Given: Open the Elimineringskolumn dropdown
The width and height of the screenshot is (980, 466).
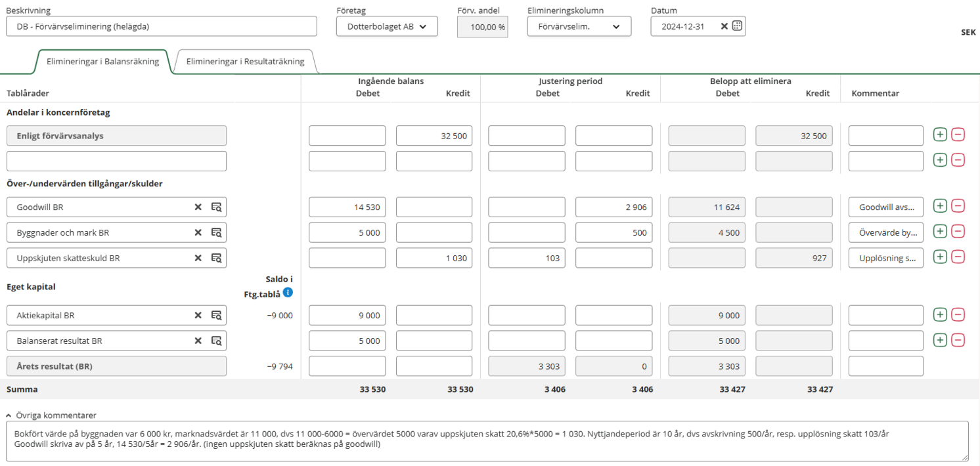Looking at the screenshot, I should 579,26.
